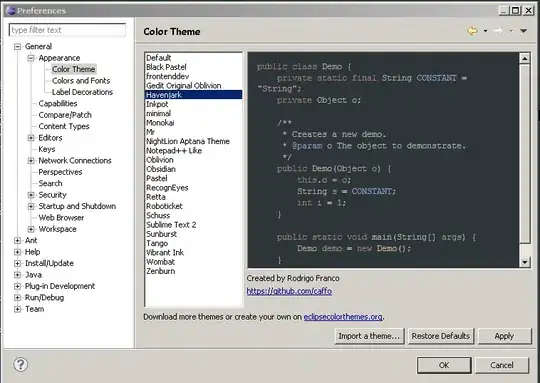Open the eclipsecolorthemes.org link
The image size is (540, 383).
(343, 317)
